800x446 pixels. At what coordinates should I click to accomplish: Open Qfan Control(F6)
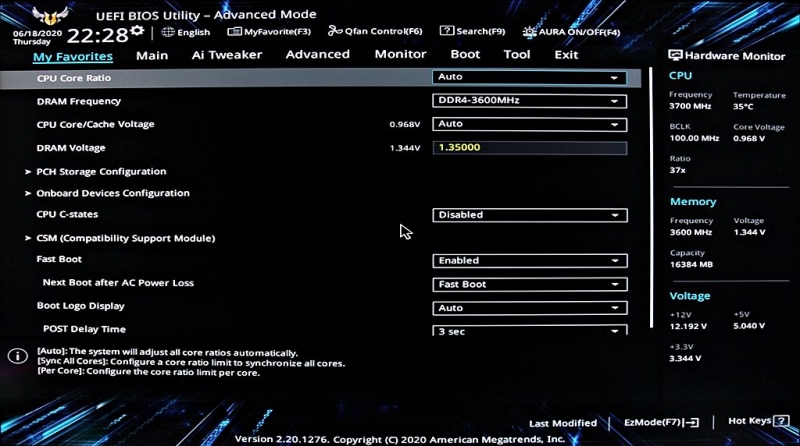point(375,31)
